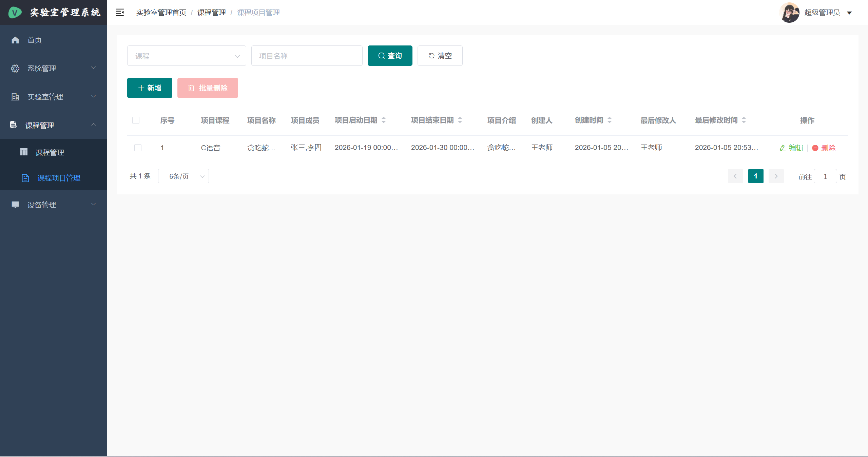The width and height of the screenshot is (868, 457).
Task: Navigate to 实验室管理首页 breadcrumb
Action: point(161,12)
